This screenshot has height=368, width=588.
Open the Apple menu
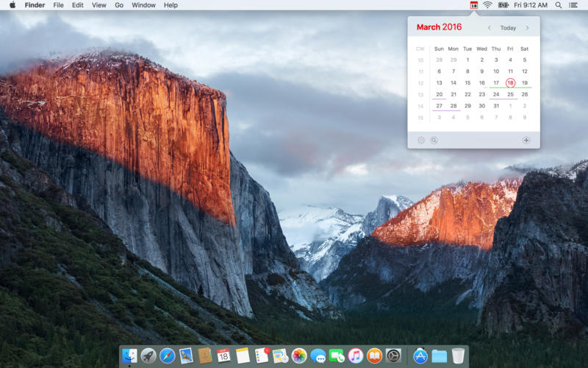tap(12, 5)
